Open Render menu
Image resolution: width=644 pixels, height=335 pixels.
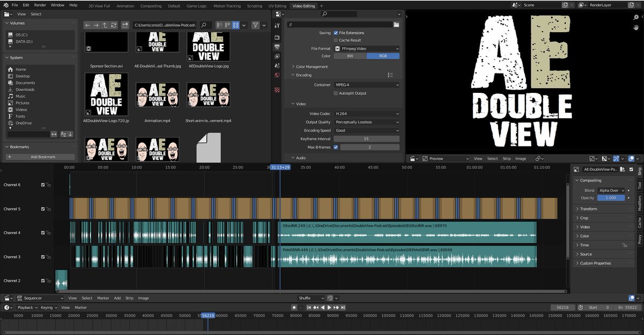(40, 5)
